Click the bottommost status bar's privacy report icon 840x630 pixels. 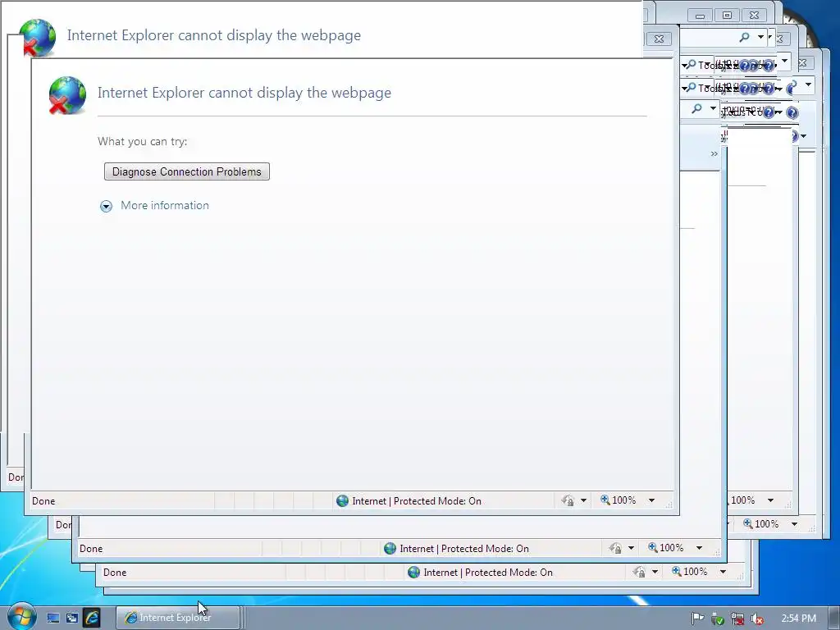(639, 572)
